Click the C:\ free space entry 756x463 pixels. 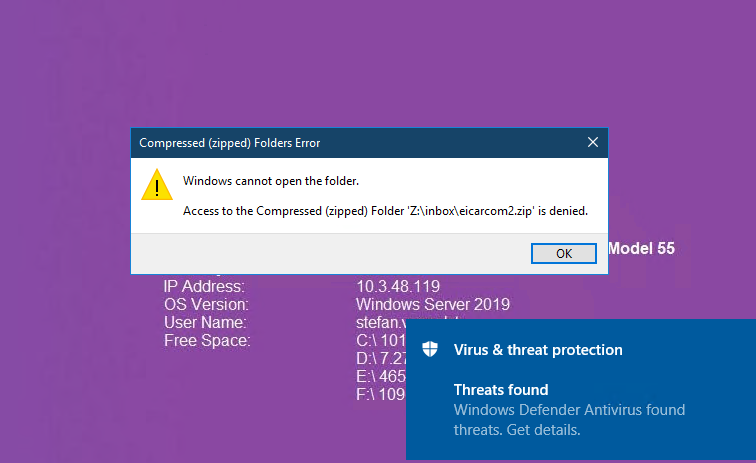tap(381, 340)
